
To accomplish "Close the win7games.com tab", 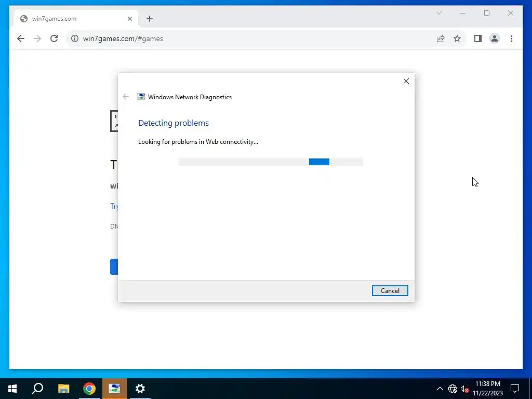I will click(129, 19).
